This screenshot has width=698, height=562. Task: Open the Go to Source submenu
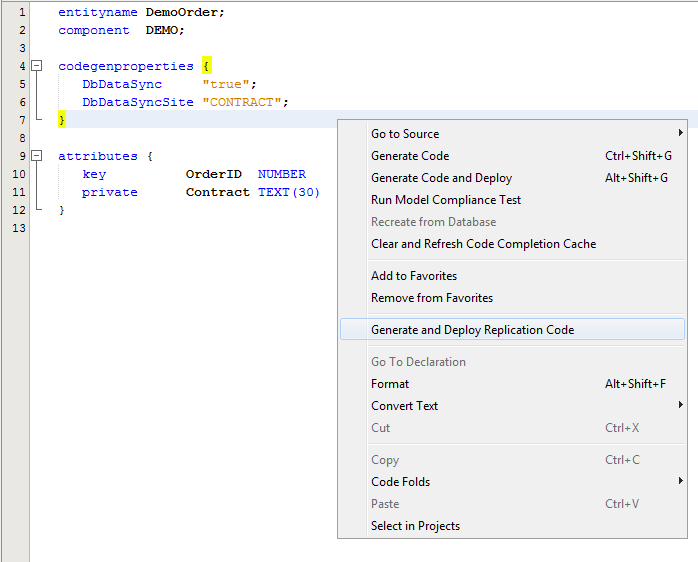(x=405, y=134)
